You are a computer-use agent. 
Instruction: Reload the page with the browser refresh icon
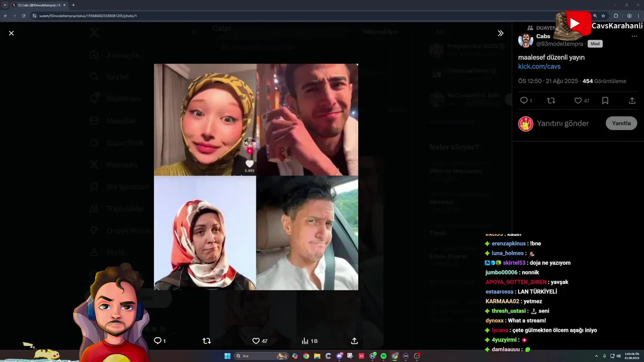point(24,16)
